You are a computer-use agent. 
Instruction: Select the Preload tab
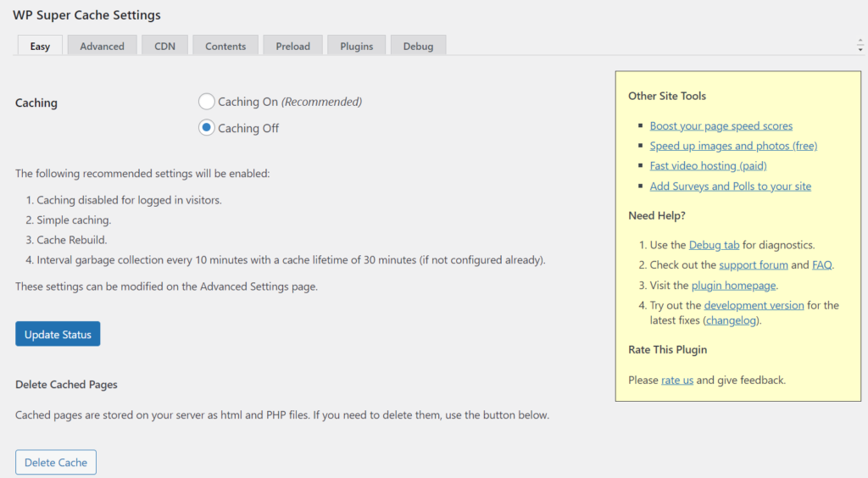coord(292,46)
